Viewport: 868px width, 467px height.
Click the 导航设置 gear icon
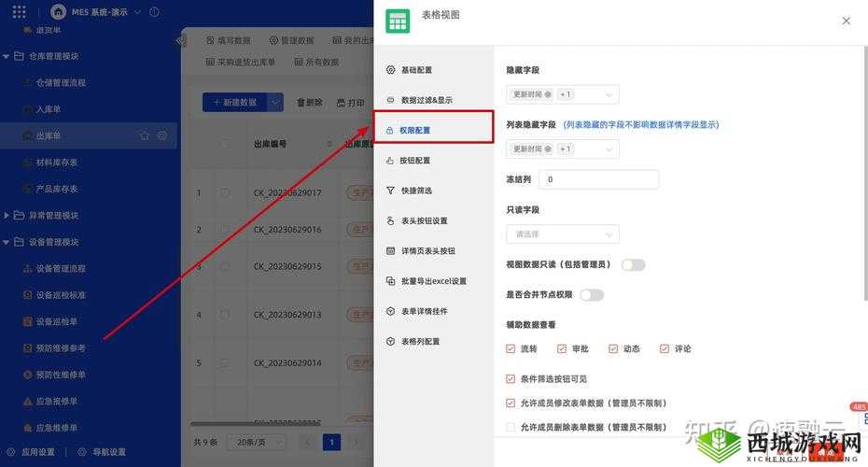82,452
